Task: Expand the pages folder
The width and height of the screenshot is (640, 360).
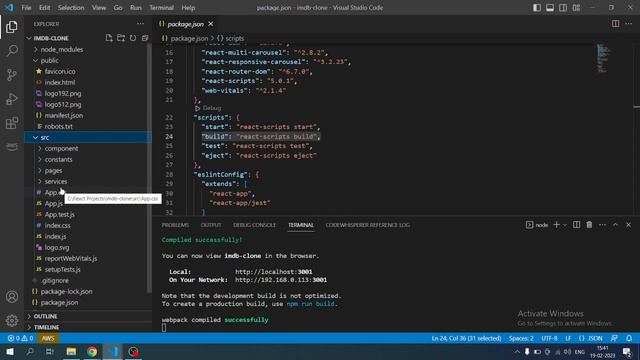Action: pos(53,171)
